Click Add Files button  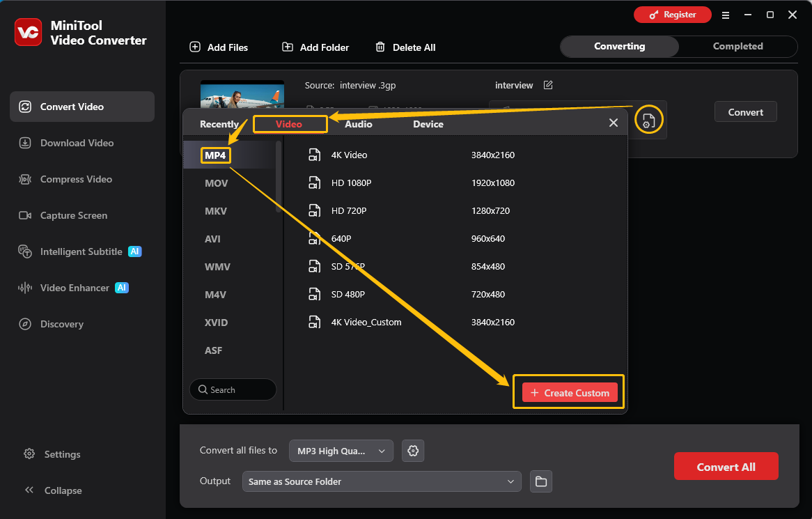click(219, 47)
